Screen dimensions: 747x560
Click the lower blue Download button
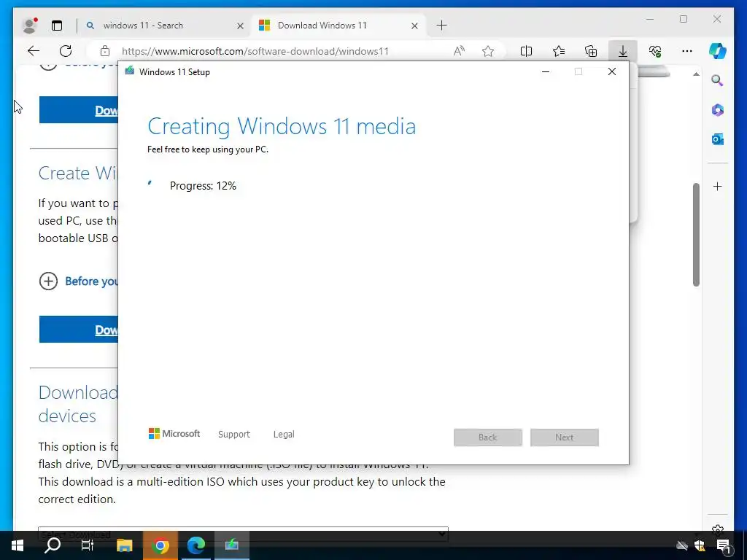79,330
